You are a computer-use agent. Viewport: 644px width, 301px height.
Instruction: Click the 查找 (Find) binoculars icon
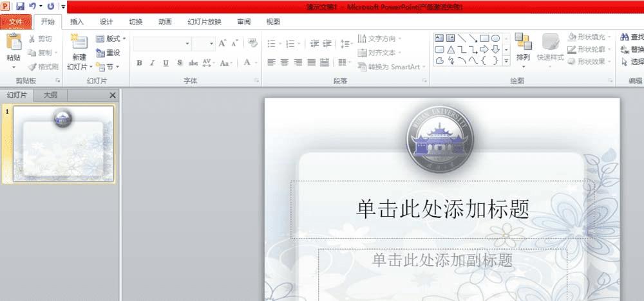[x=625, y=37]
